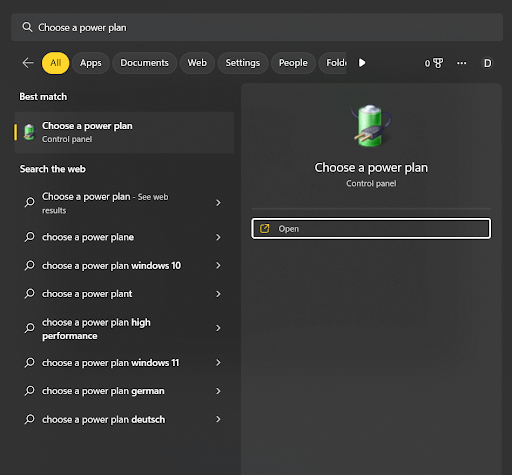Expand chevron for 'choose a power plan german'
Screen dimensions: 512x475
click(218, 391)
